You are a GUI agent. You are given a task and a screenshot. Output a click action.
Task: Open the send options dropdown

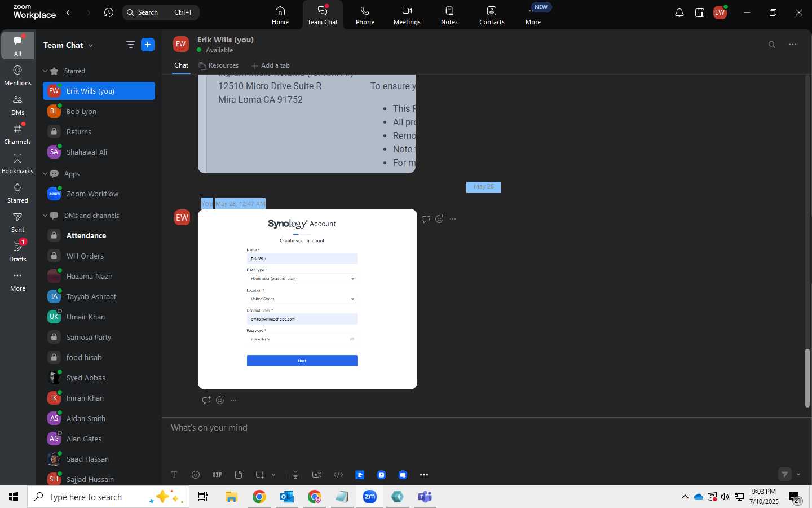(x=798, y=474)
